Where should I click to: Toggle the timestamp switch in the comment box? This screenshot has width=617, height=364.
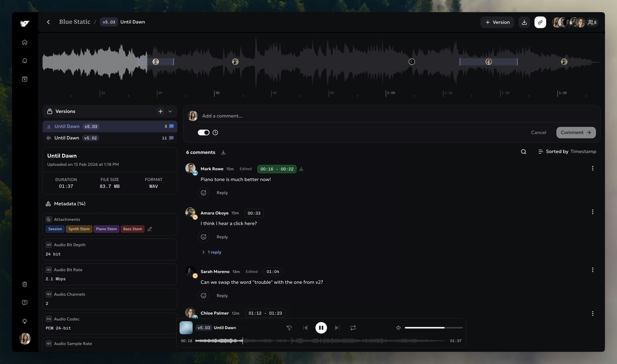[203, 132]
